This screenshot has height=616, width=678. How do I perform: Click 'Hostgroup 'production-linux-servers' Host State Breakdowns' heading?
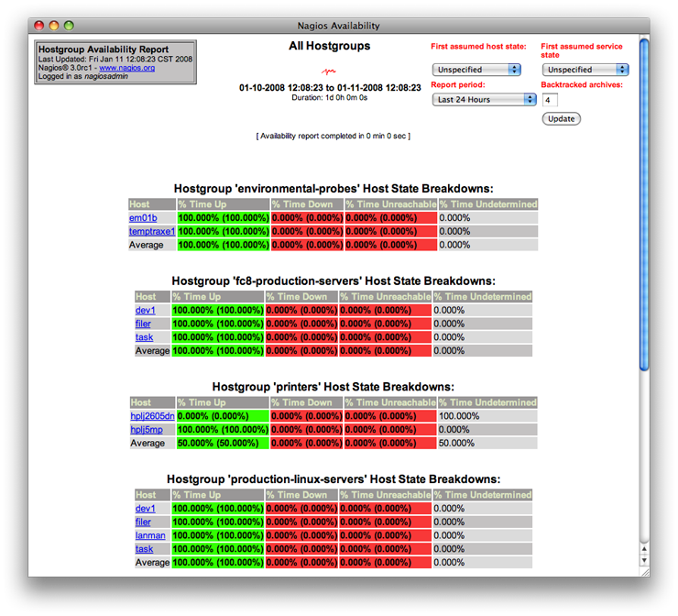tap(334, 479)
